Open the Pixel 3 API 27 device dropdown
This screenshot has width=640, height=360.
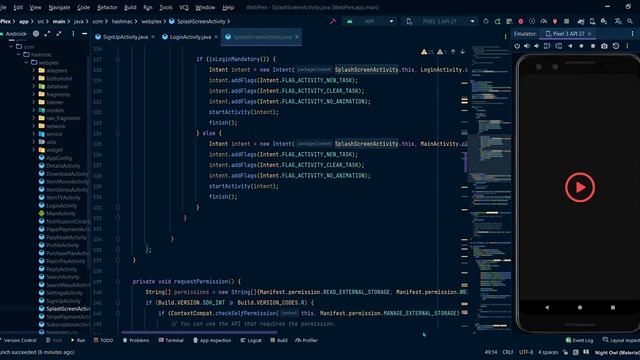pos(439,21)
